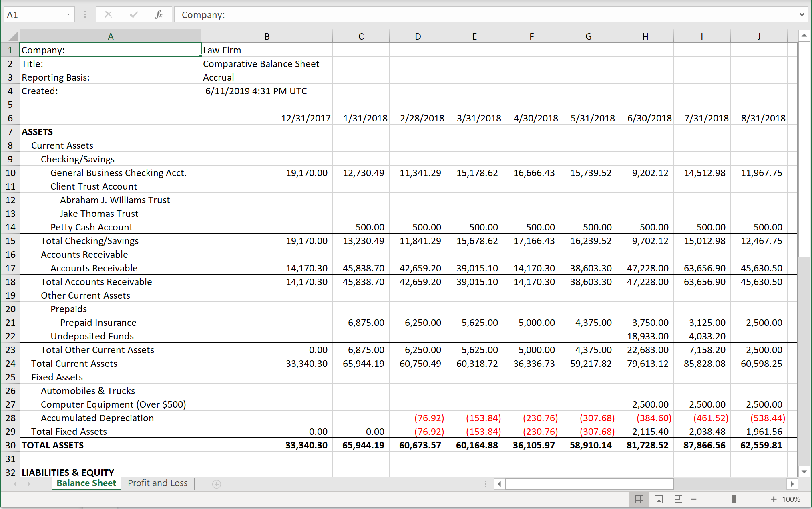Click 'Abraham J. Williams Trust' cell

coord(111,200)
